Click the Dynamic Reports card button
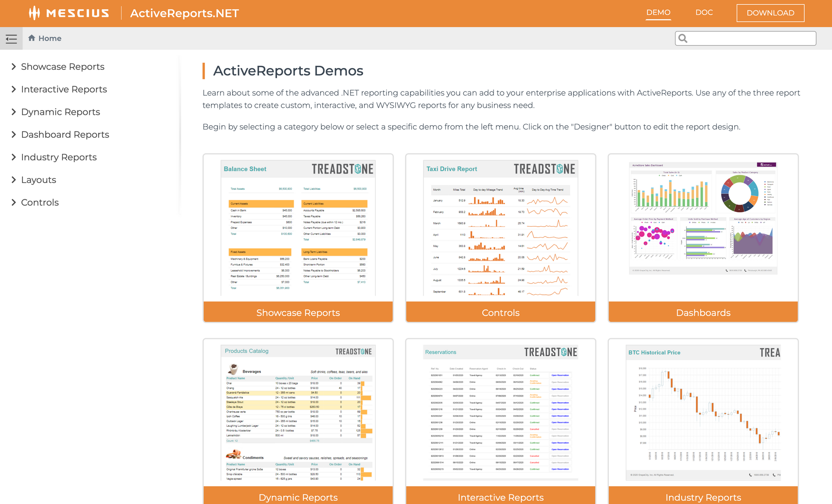 298,496
